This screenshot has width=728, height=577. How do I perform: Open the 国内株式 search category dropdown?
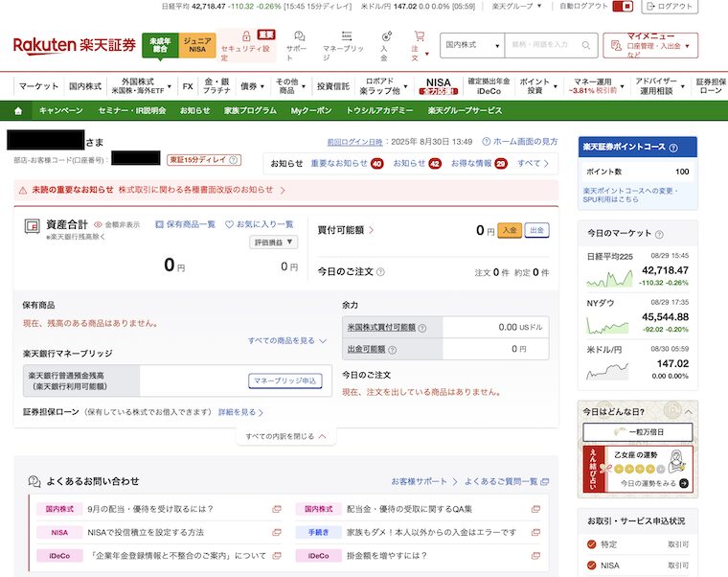tap(472, 45)
